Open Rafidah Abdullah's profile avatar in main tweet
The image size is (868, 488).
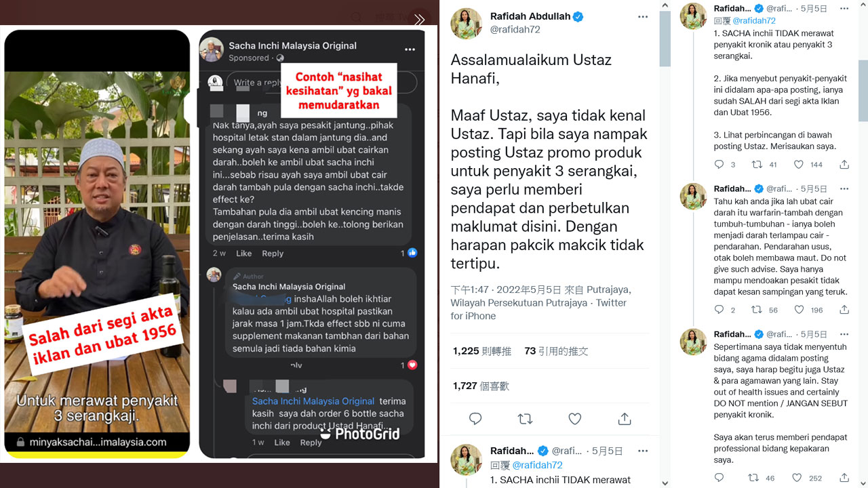point(466,24)
